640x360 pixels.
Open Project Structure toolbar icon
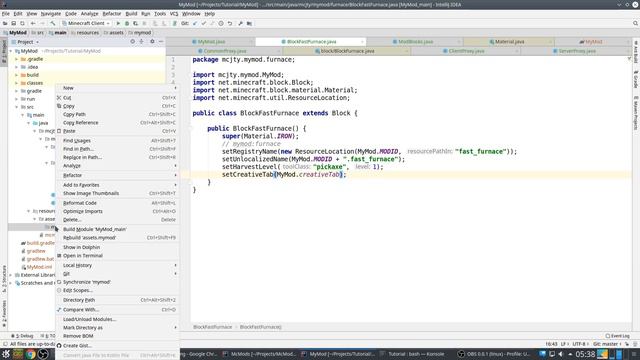pyautogui.click(x=249, y=24)
